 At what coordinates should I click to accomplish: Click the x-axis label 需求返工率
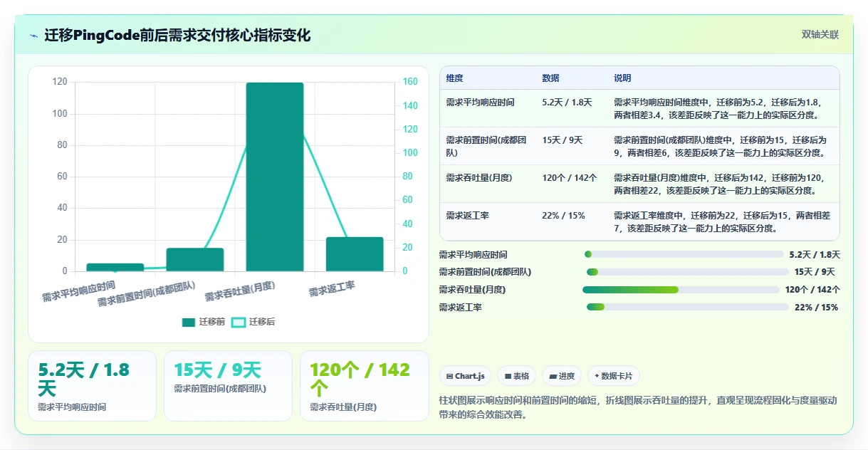click(x=333, y=289)
